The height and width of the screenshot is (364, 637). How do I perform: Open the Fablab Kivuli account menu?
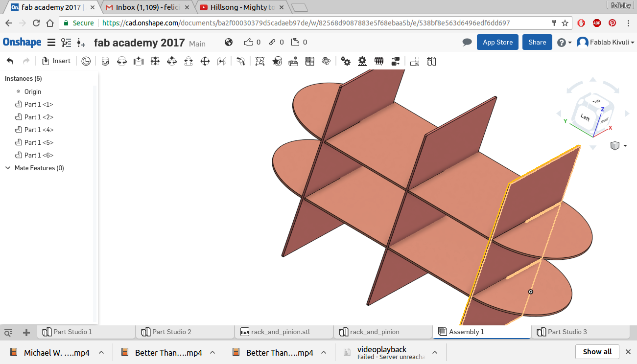(x=606, y=43)
